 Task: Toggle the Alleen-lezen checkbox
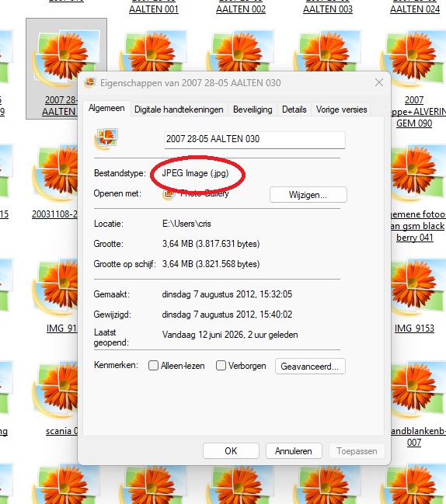tap(153, 366)
